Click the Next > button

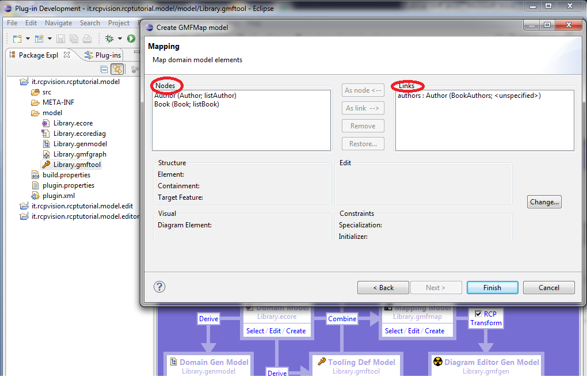point(436,288)
